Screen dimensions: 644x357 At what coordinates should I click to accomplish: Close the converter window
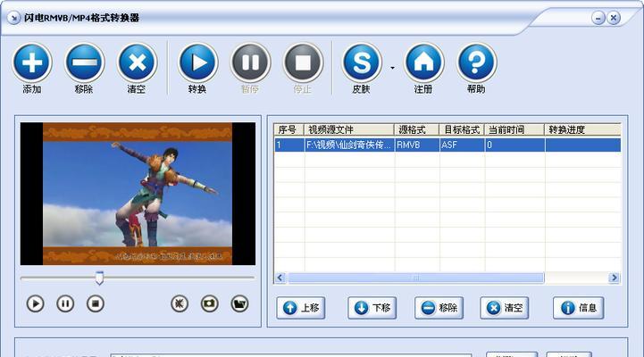click(x=614, y=18)
